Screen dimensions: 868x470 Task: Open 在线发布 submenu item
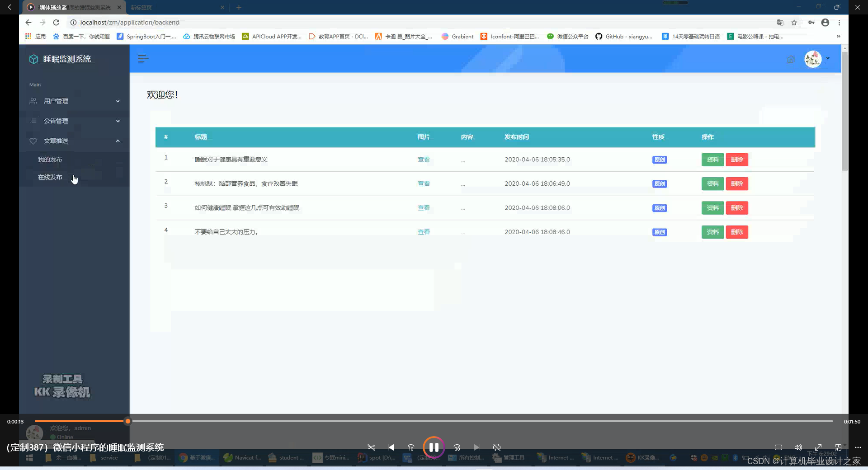[x=50, y=177]
